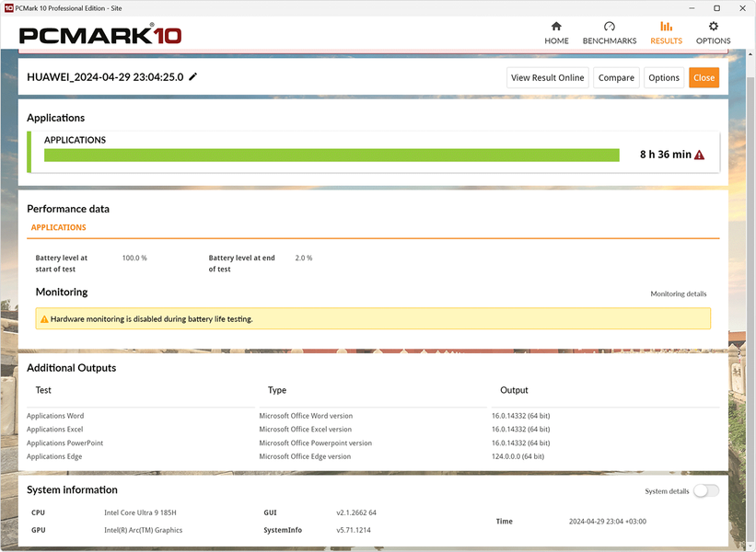Click the Output column header

point(514,390)
